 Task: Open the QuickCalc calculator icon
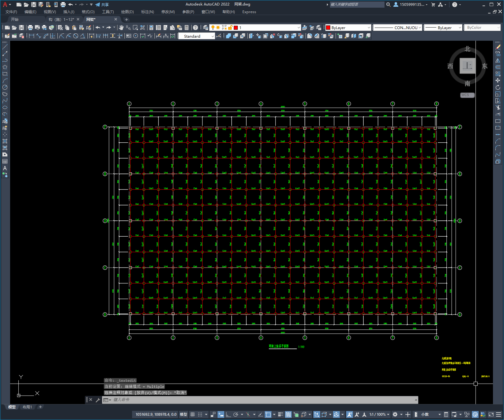coord(187,28)
